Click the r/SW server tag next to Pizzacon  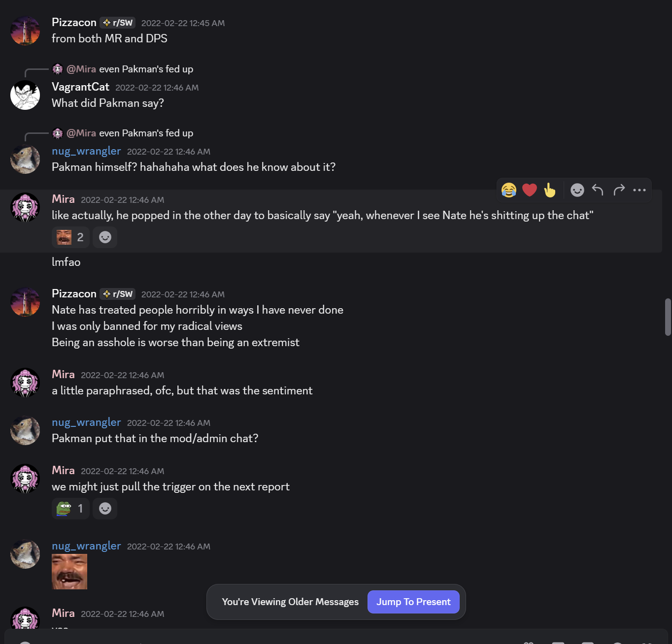point(118,23)
